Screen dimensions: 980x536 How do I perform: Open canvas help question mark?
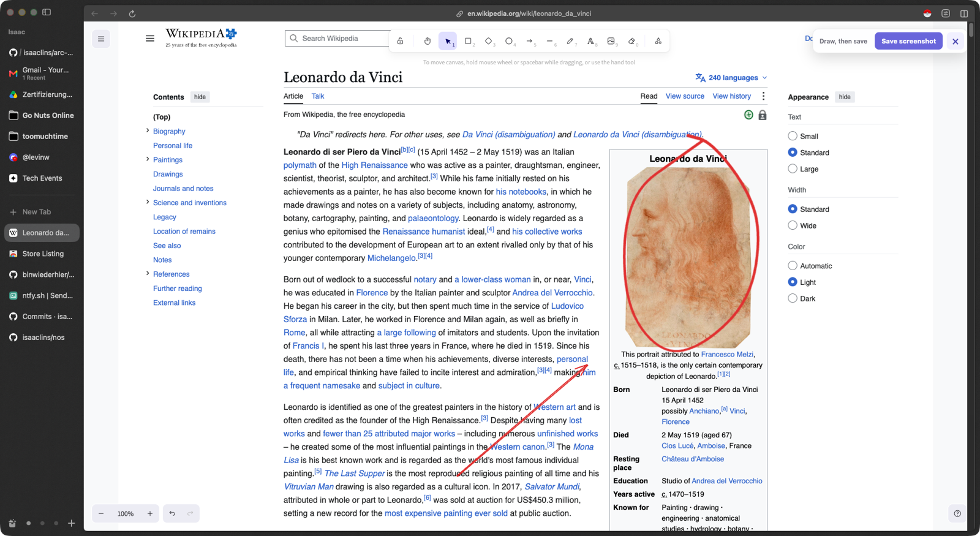click(957, 513)
